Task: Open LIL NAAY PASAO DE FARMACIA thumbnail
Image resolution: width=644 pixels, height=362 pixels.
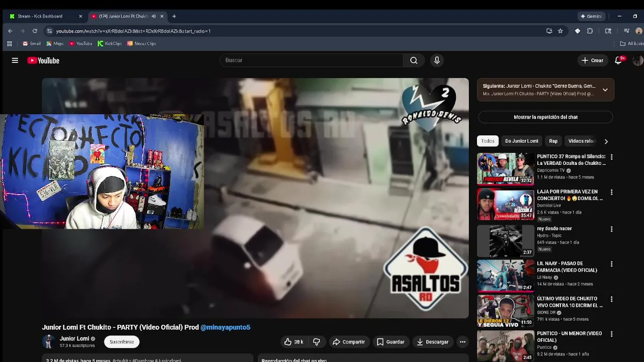Action: coord(505,276)
